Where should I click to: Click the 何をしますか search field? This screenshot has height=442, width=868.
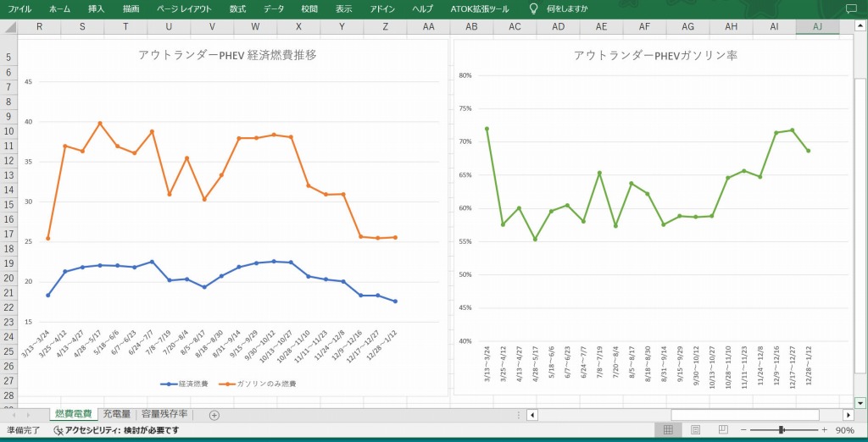[567, 8]
